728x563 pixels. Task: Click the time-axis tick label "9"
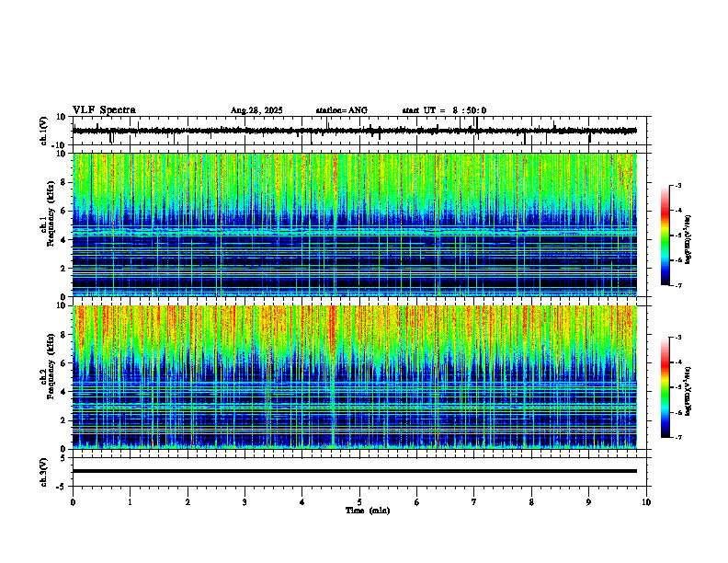click(588, 502)
